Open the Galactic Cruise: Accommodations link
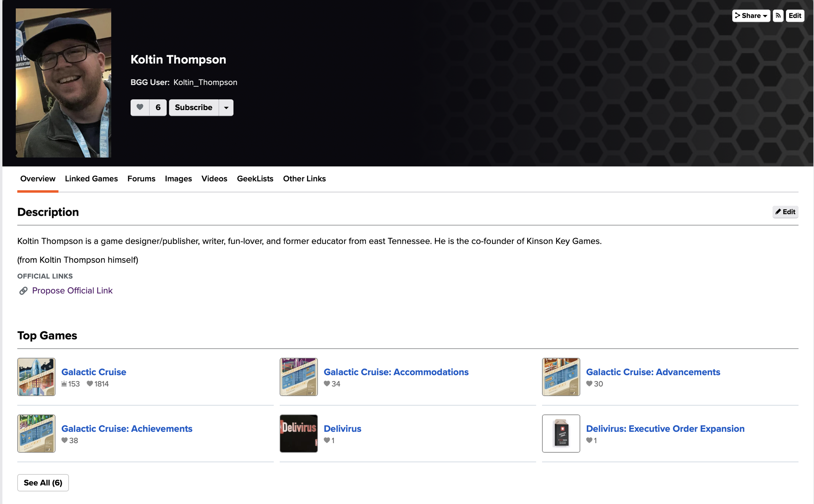814x504 pixels. pos(396,372)
